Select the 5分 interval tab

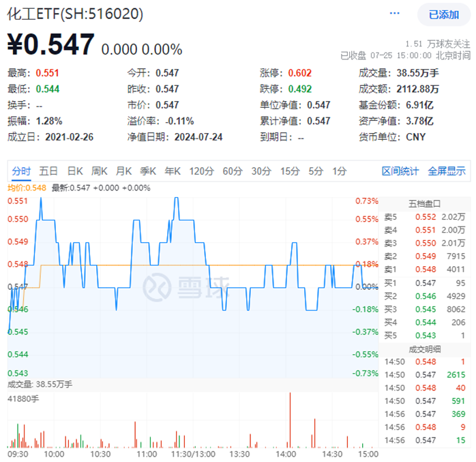315,171
